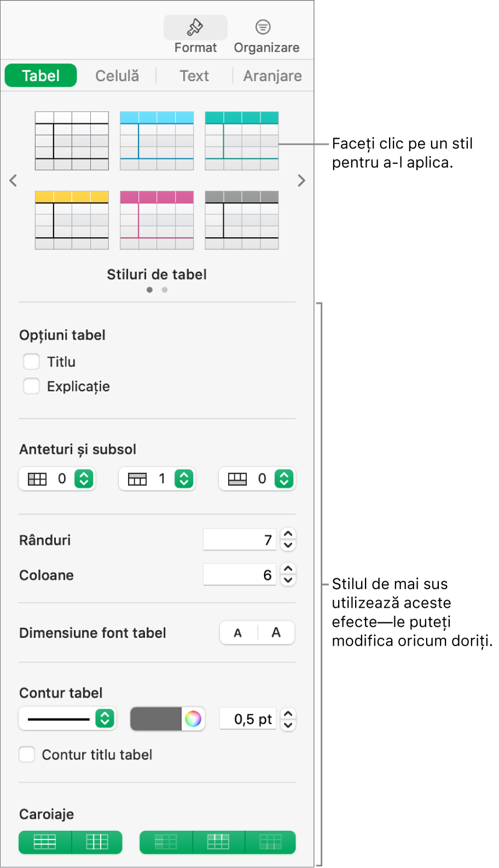
Task: Open the color wheel picker
Action: click(193, 718)
